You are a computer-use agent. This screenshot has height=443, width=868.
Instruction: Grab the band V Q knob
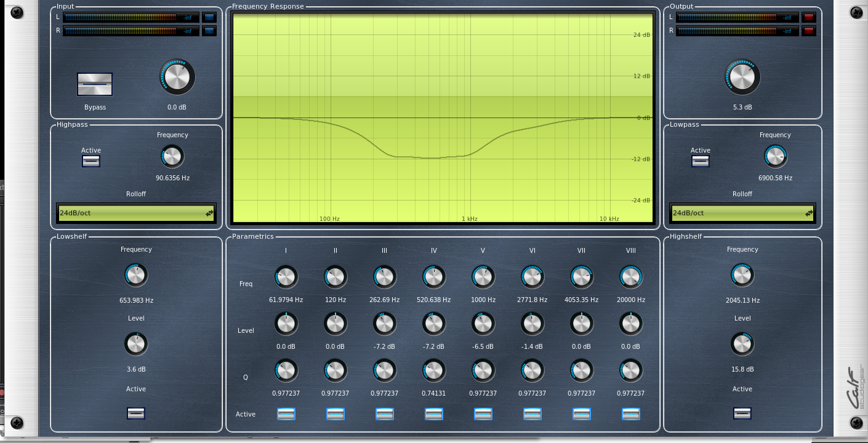click(x=483, y=370)
